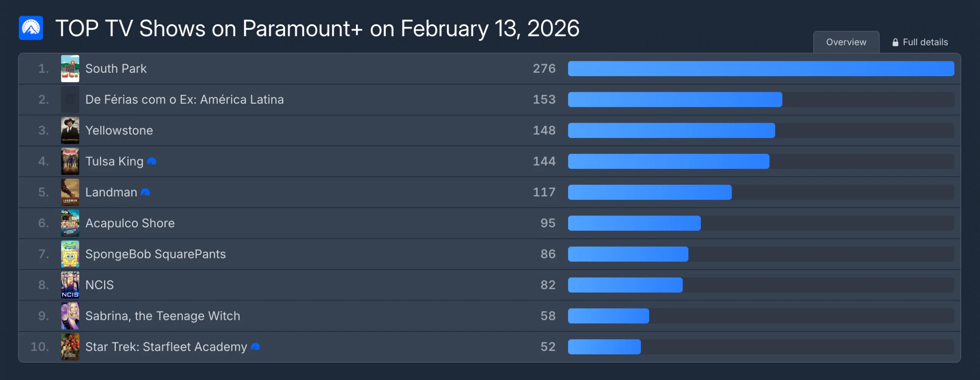Open the South Park poster thumbnail
This screenshot has width=980, height=380.
[70, 69]
